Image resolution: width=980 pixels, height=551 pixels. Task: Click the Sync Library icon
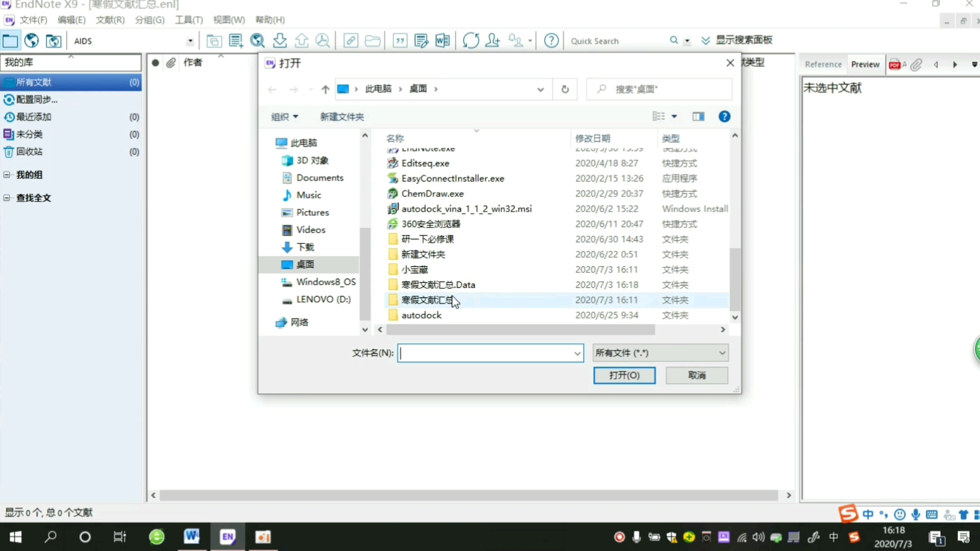tap(471, 40)
